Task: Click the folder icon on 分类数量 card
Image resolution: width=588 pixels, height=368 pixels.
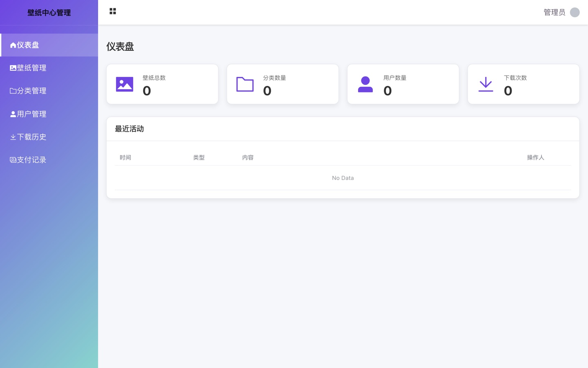Action: tap(245, 84)
